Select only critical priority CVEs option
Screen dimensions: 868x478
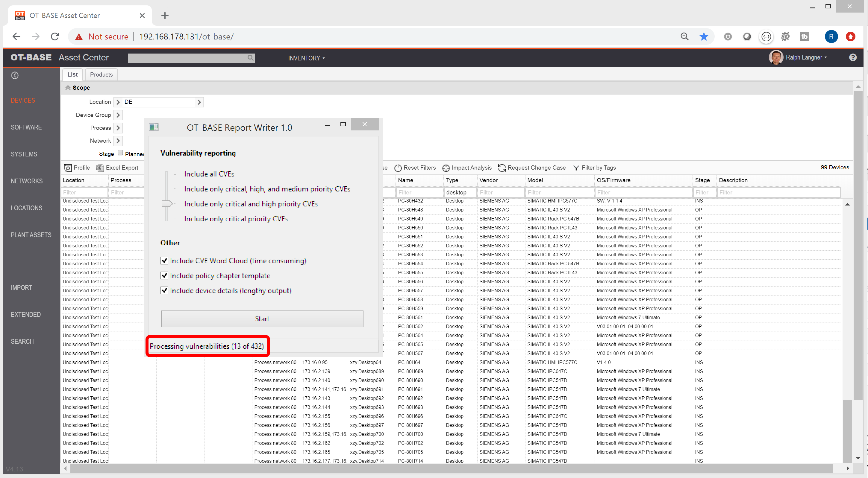click(x=236, y=219)
